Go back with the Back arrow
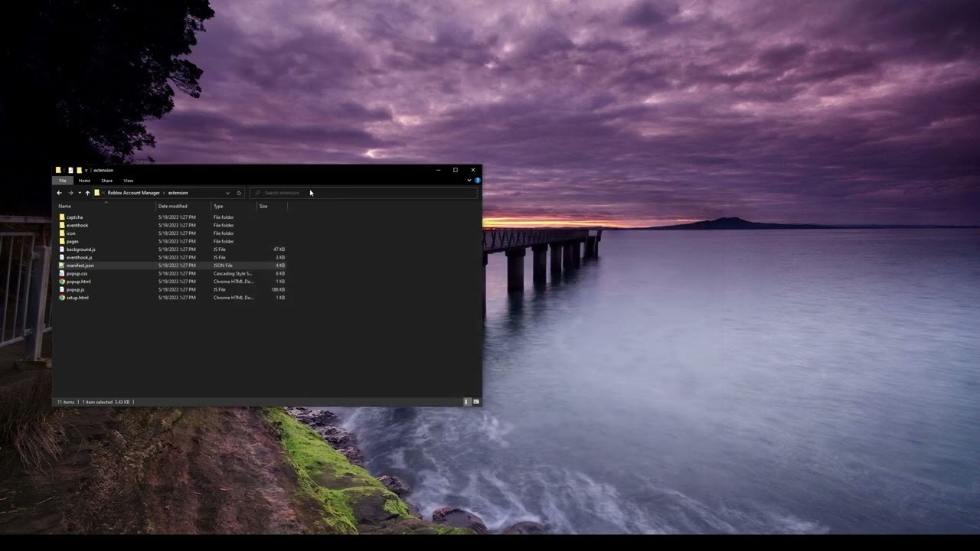The image size is (980, 551). pos(60,193)
